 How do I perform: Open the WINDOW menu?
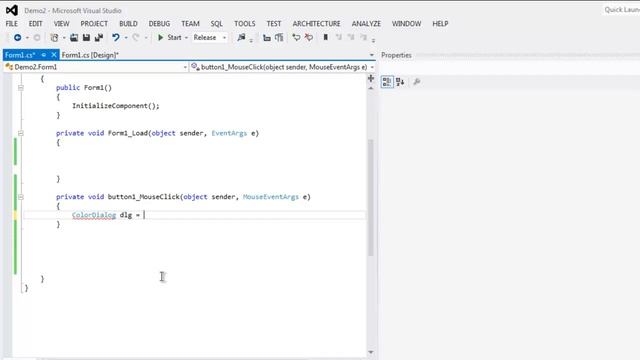click(x=407, y=24)
